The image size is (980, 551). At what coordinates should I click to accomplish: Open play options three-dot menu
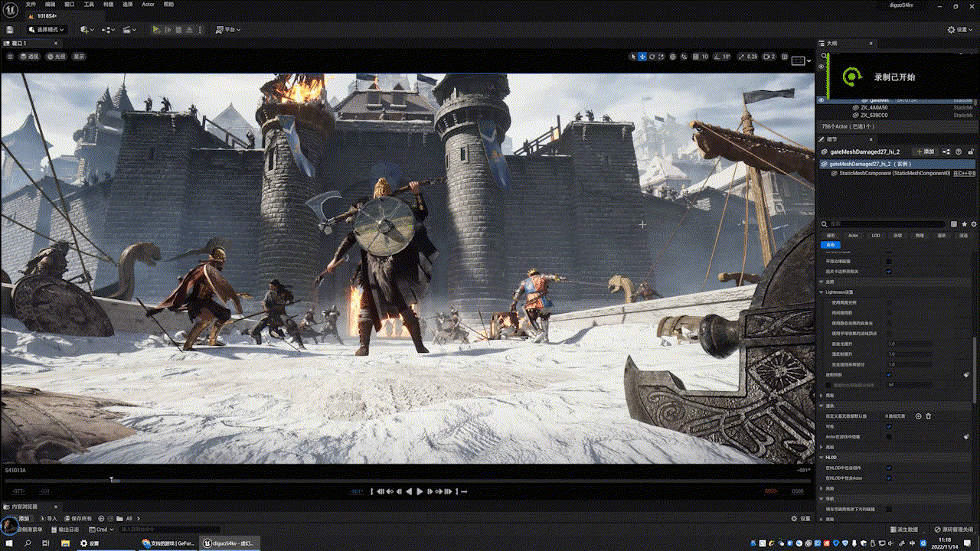click(200, 30)
